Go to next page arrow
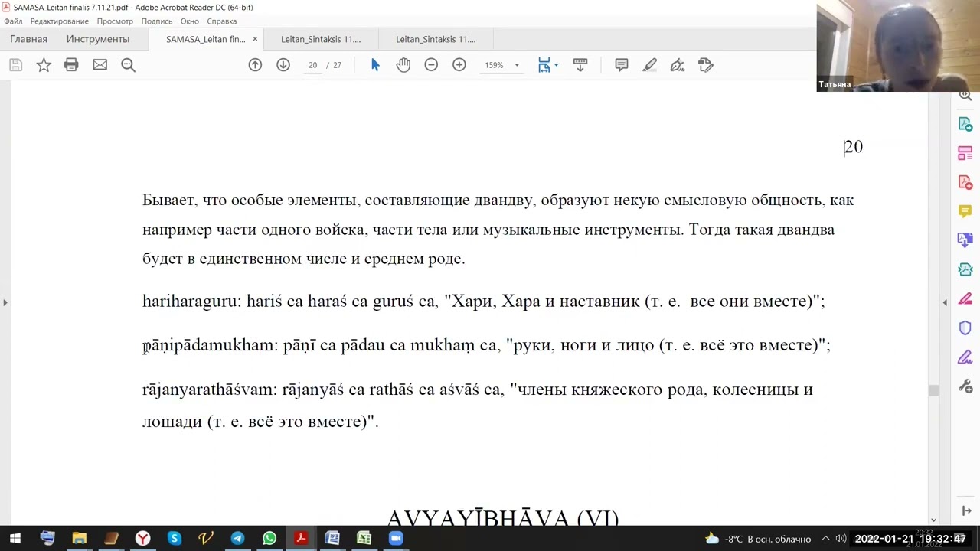980x551 pixels. pyautogui.click(x=283, y=65)
